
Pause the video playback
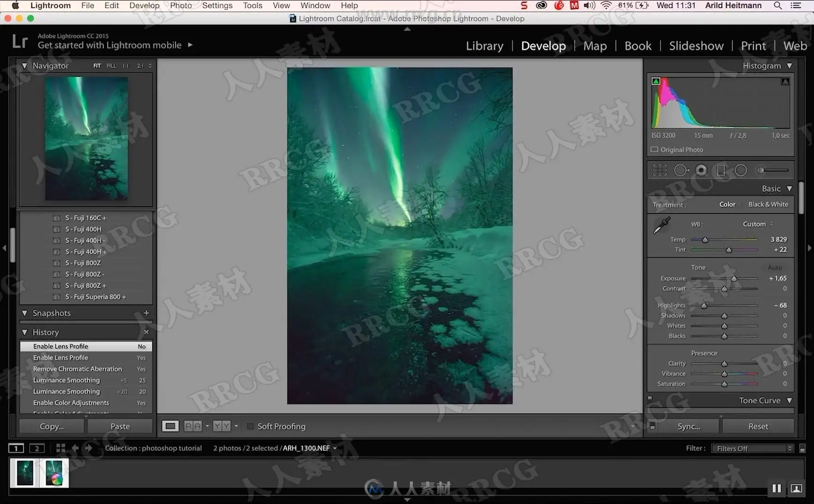coord(777,489)
